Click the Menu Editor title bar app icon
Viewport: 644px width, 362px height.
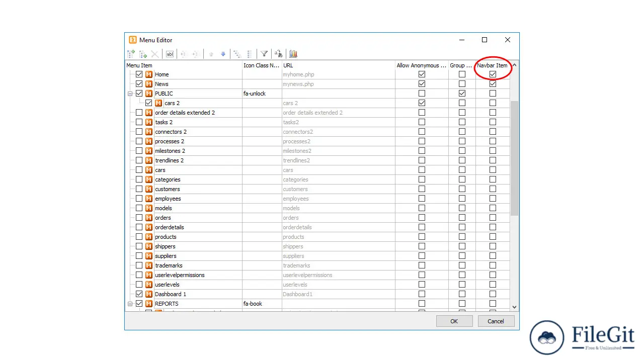tap(133, 40)
